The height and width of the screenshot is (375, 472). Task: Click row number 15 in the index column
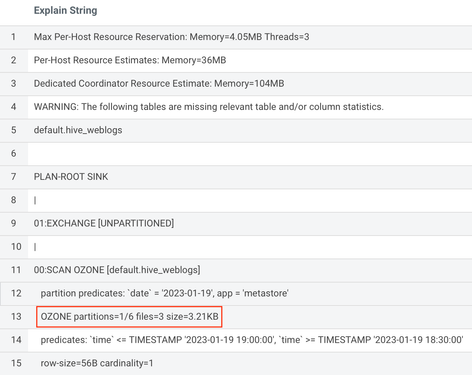point(16,363)
